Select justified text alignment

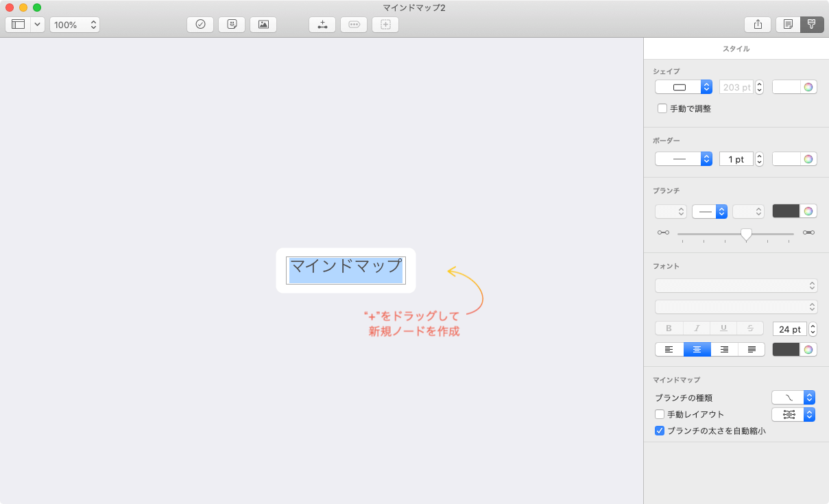pyautogui.click(x=752, y=349)
